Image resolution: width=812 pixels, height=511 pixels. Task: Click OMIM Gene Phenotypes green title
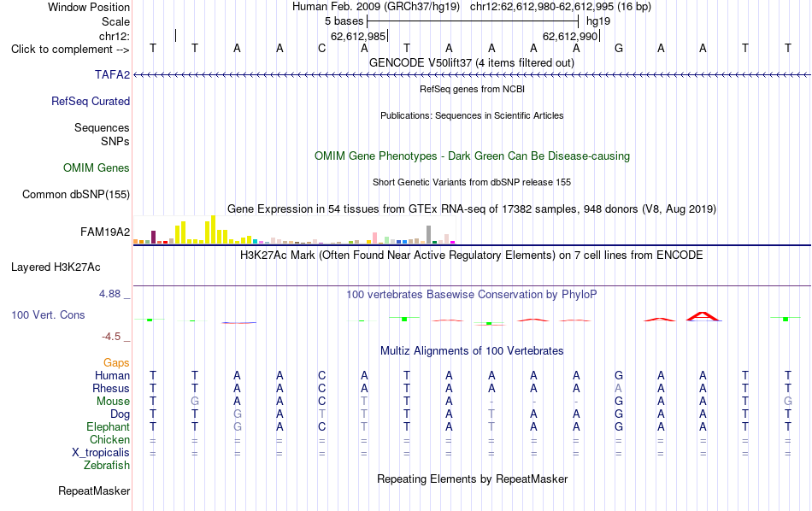pos(473,156)
